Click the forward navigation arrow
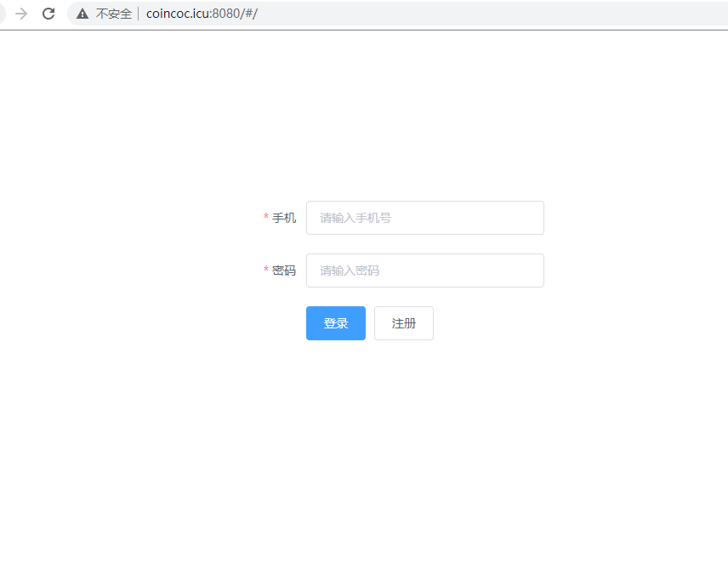728x587 pixels. pyautogui.click(x=21, y=14)
